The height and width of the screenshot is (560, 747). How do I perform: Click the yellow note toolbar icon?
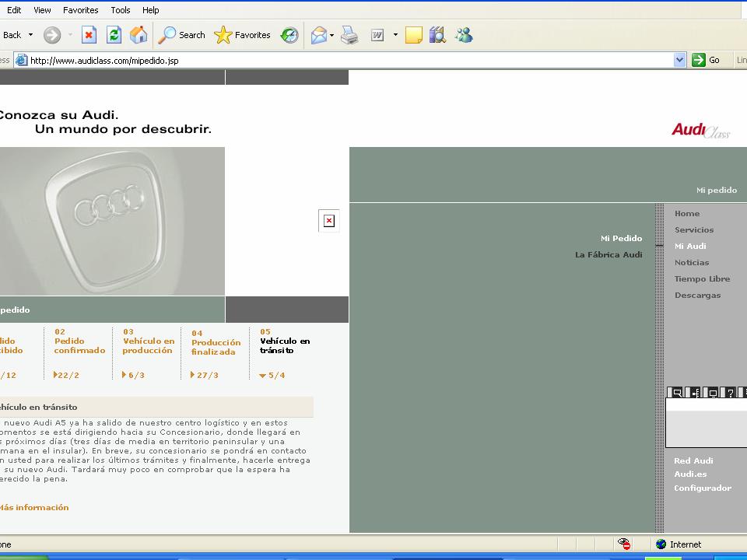[x=413, y=35]
